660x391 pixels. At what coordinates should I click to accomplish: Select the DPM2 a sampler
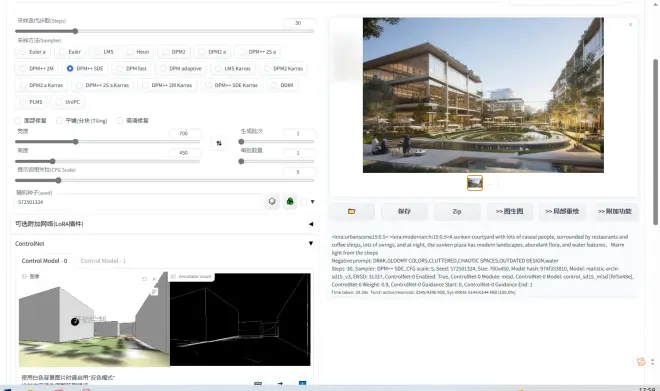(212, 52)
